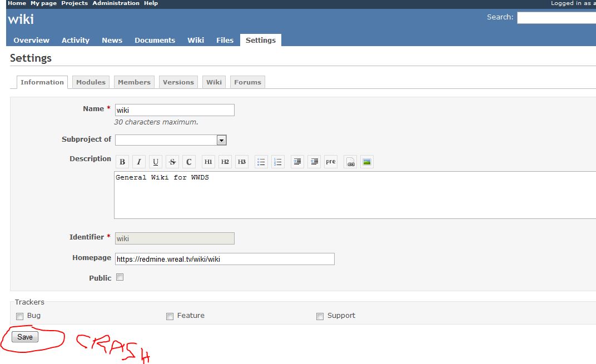
Task: Check the Bug tracker checkbox
Action: 20,316
